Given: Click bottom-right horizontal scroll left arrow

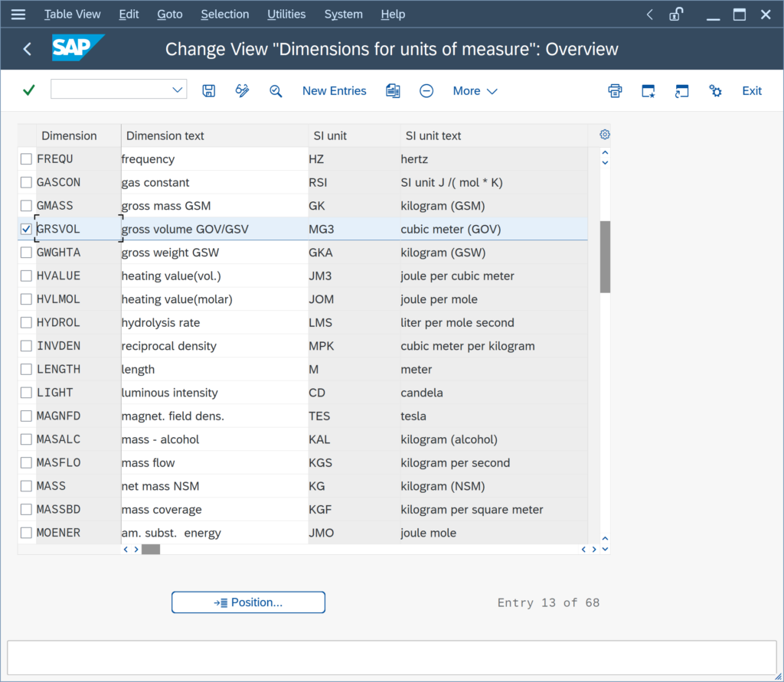Looking at the screenshot, I should point(583,549).
